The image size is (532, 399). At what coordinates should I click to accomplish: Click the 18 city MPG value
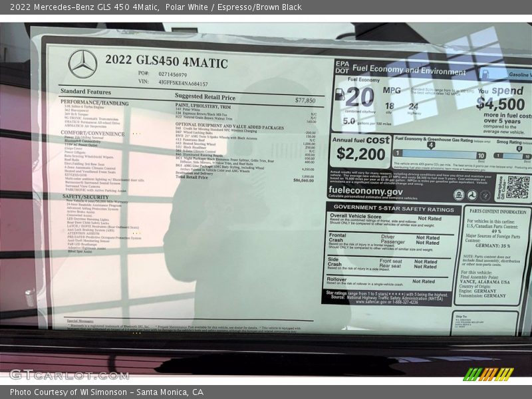389,106
